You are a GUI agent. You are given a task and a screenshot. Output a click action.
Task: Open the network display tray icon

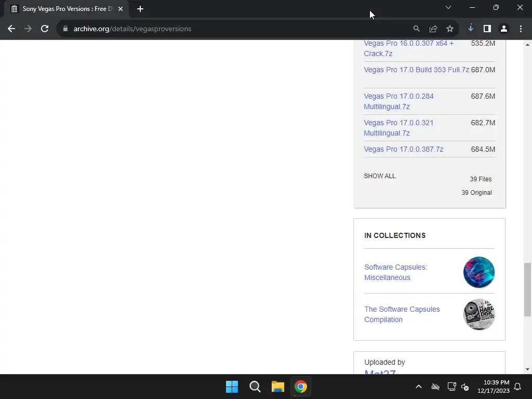[451, 387]
